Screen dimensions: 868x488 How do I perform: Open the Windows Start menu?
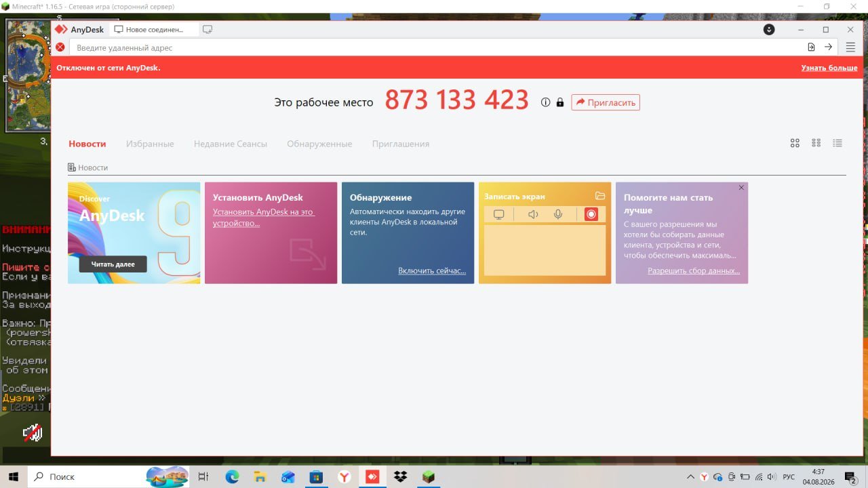(x=14, y=476)
